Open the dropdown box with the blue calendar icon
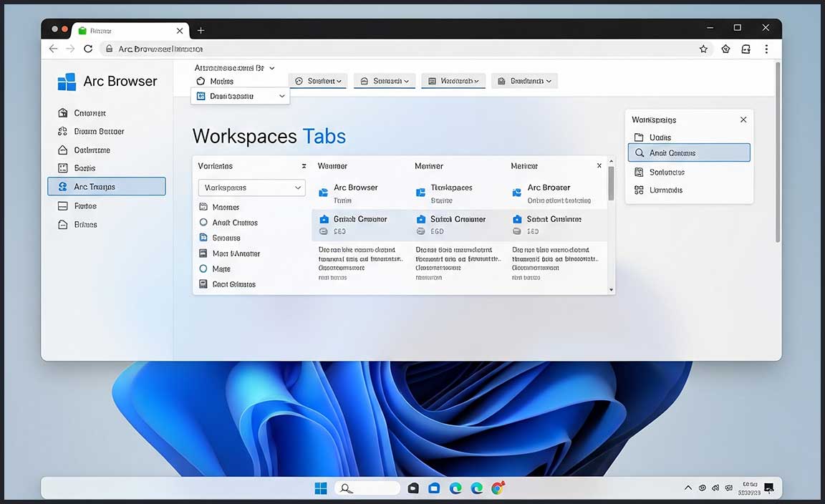Viewport: 825px width, 504px height. coord(241,96)
